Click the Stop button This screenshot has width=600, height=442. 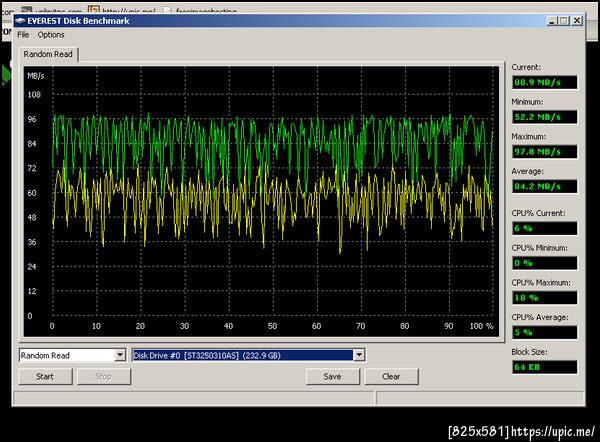[104, 377]
